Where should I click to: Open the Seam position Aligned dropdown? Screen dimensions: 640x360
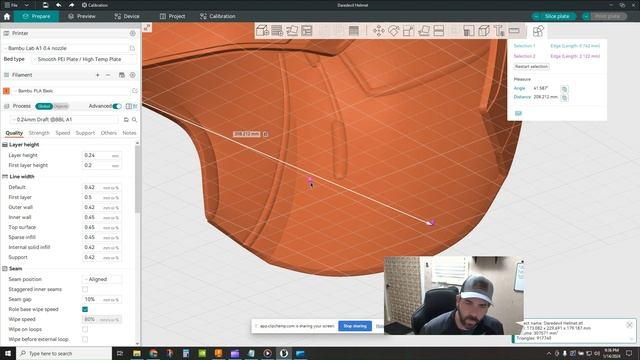[102, 279]
